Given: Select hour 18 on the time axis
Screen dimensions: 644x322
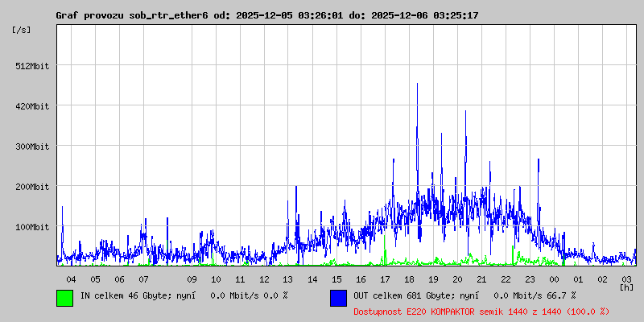Looking at the screenshot, I should point(409,279).
